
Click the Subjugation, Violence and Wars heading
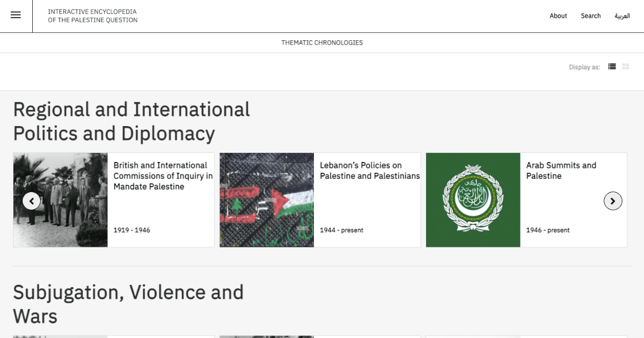pyautogui.click(x=128, y=304)
